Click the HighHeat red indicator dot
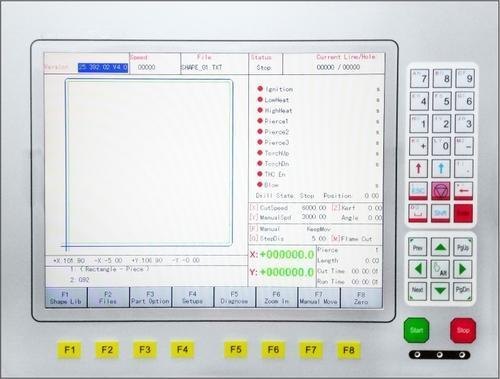500x379 pixels. (260, 110)
